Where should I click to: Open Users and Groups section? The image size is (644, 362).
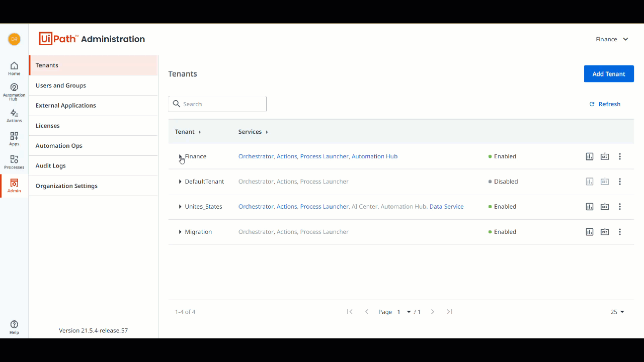point(94,85)
